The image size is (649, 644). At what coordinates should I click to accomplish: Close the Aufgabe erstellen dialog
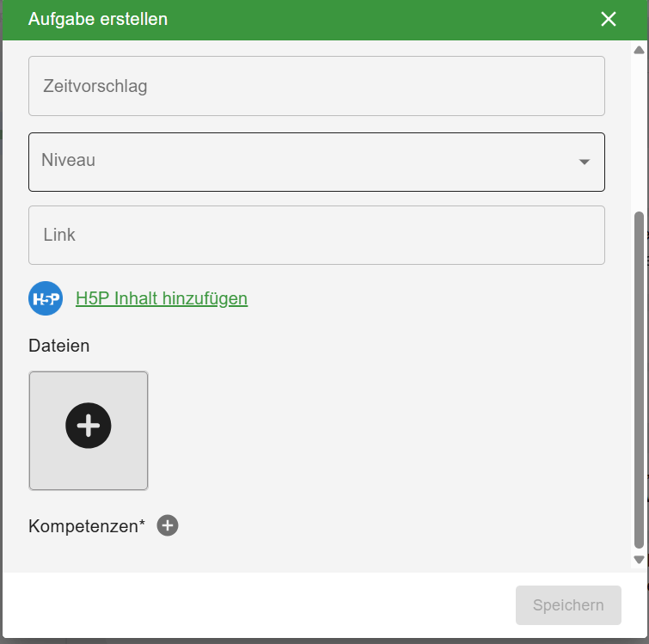609,19
